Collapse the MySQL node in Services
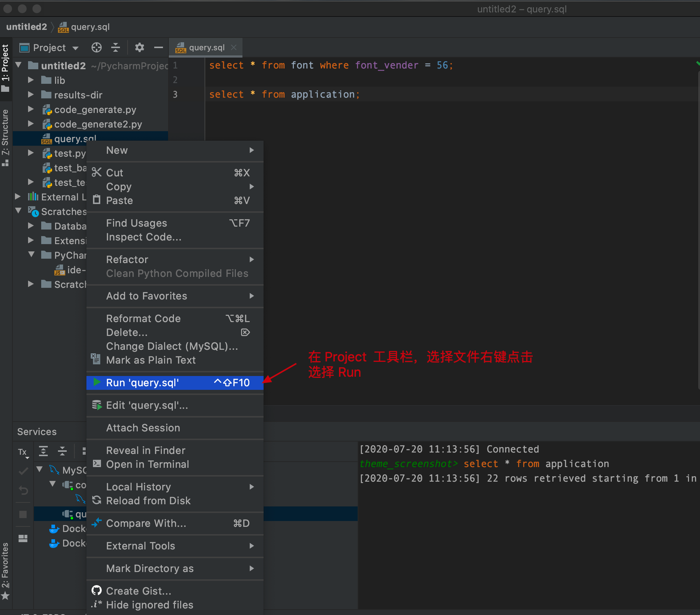Viewport: 700px width, 615px height. (x=39, y=469)
